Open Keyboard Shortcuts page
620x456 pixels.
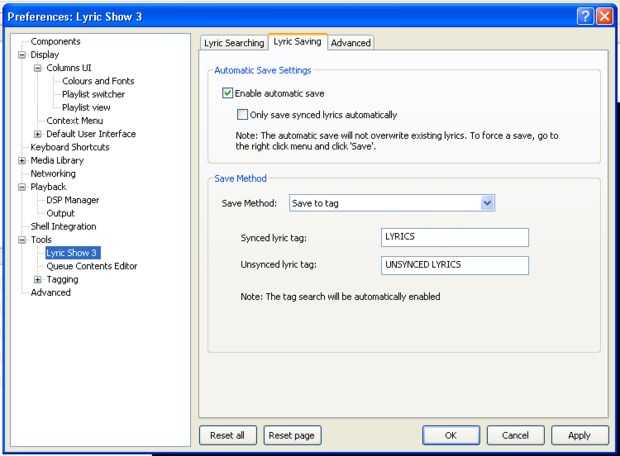tap(70, 147)
